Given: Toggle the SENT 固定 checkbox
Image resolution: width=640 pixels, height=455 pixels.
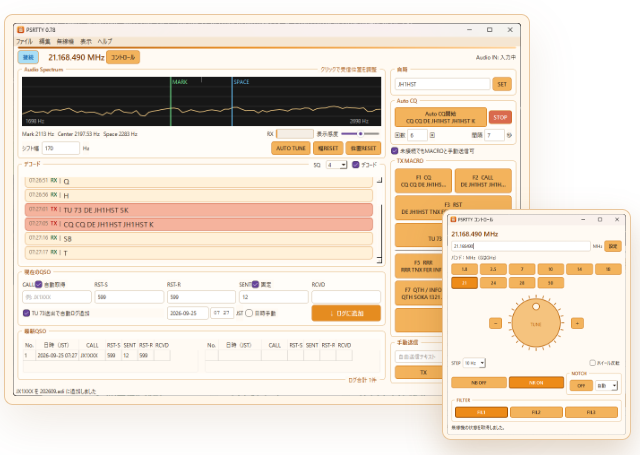Looking at the screenshot, I should pyautogui.click(x=255, y=284).
